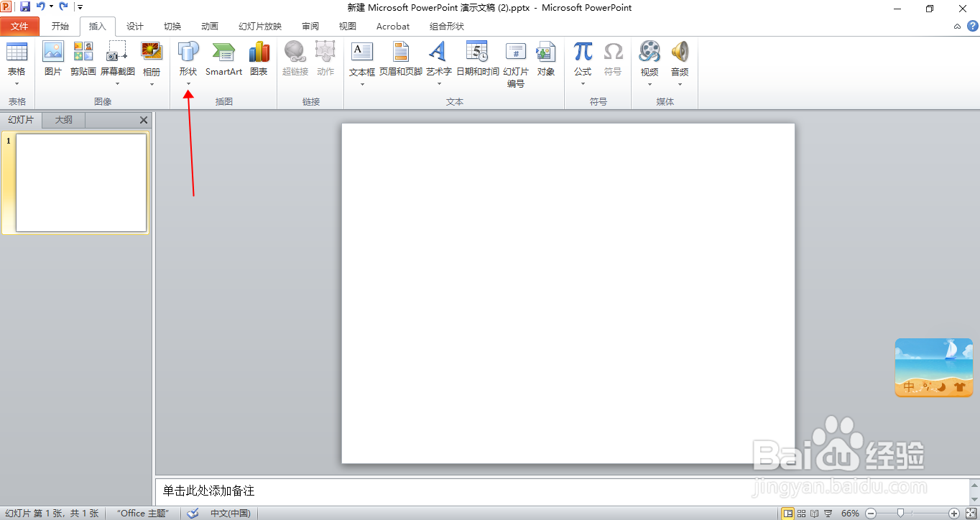Insert a text box with 文本框 icon
Viewport: 980px width, 520px height.
pos(362,52)
